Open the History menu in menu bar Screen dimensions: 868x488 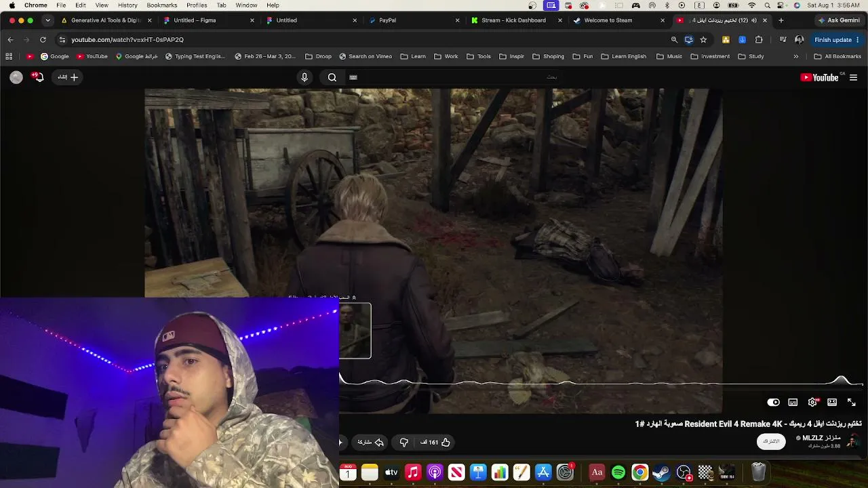click(127, 5)
